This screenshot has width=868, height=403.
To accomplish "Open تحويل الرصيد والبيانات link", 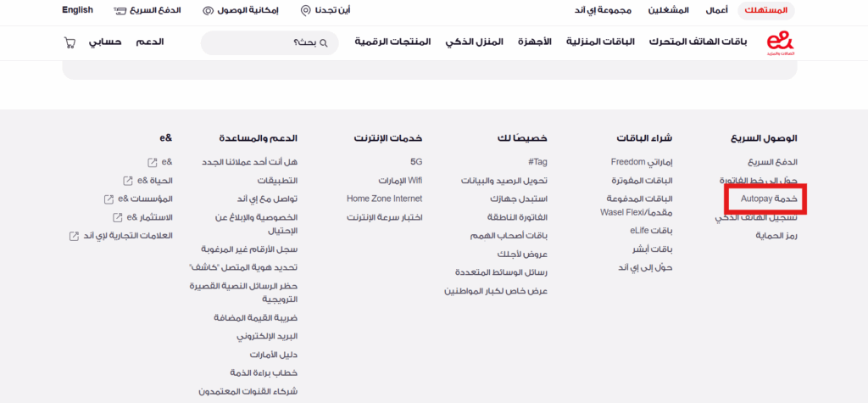I will (x=504, y=181).
